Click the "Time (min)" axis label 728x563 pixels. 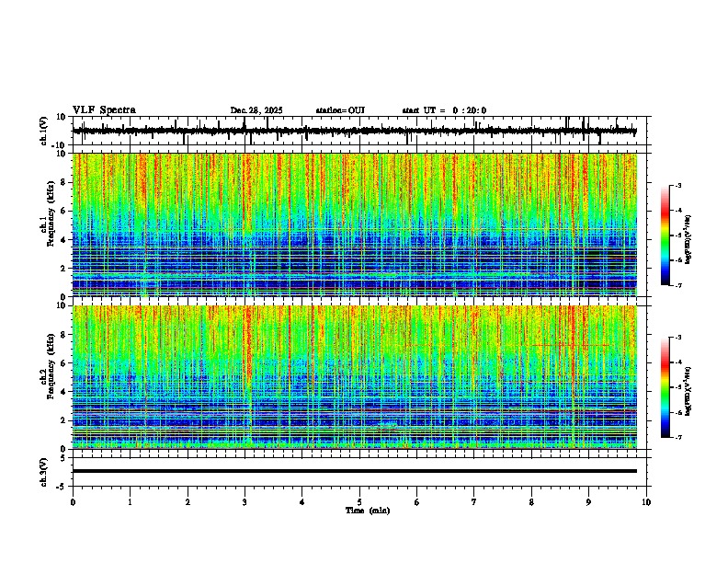pos(368,511)
